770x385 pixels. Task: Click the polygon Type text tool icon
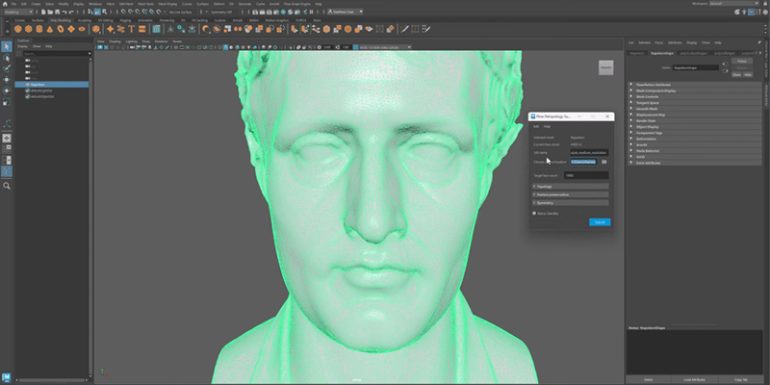coord(132,29)
